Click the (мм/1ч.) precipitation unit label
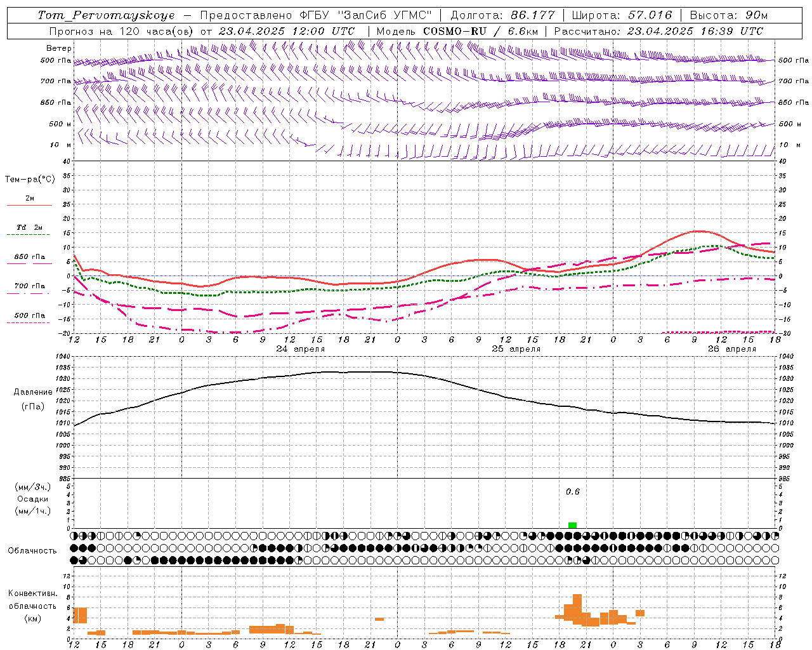This screenshot has height=650, width=812. coord(32,511)
